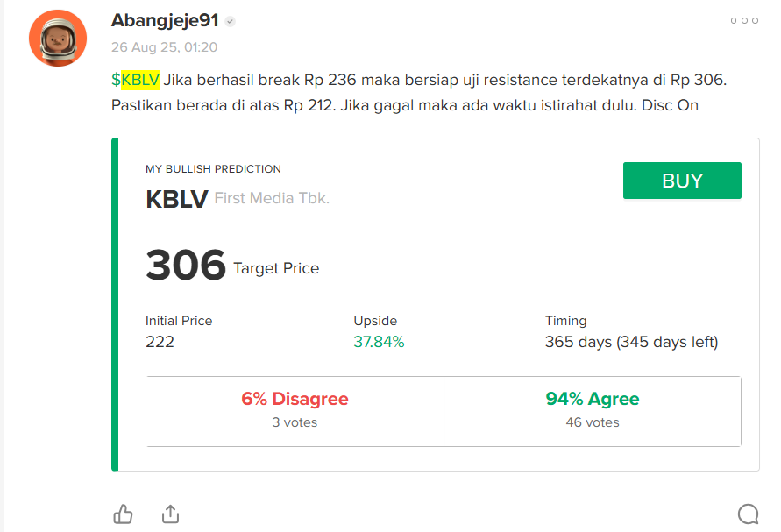The image size is (781, 532).
Task: Like the post with thumbs-up icon
Action: 123,514
